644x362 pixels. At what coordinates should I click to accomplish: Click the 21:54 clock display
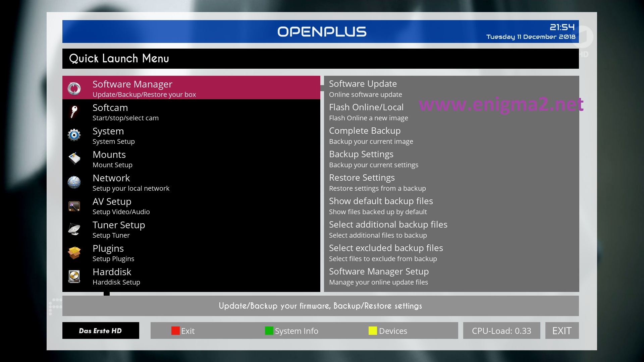pyautogui.click(x=562, y=27)
